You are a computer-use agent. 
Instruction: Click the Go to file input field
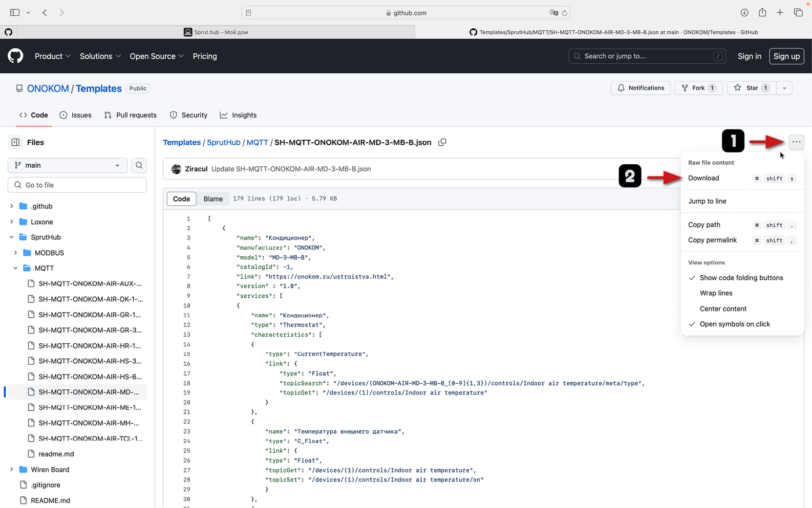[77, 185]
